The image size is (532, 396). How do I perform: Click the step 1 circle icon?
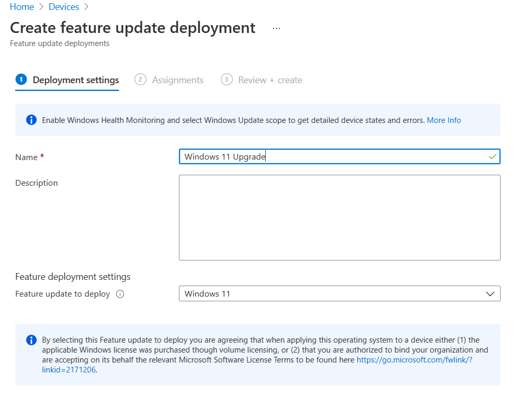pos(21,80)
